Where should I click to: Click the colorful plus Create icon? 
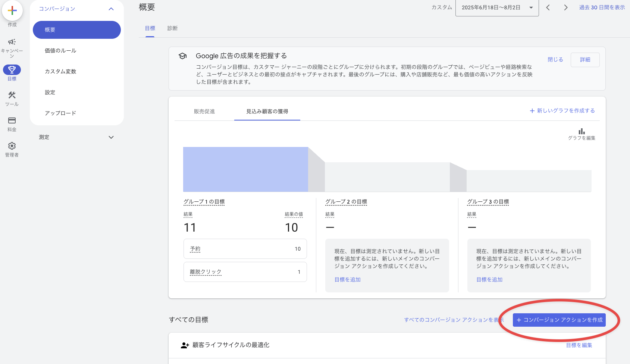[x=12, y=11]
